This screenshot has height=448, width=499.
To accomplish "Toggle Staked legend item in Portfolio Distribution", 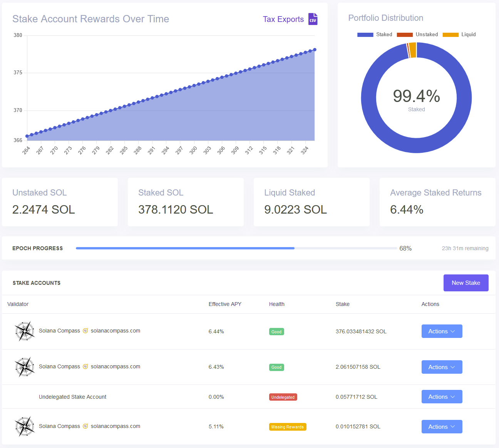I will (374, 35).
